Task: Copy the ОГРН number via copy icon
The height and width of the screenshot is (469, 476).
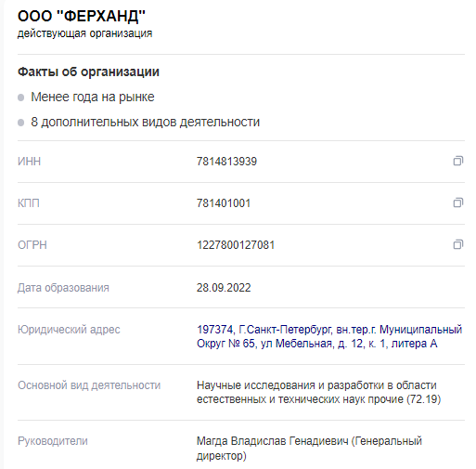Action: point(458,244)
